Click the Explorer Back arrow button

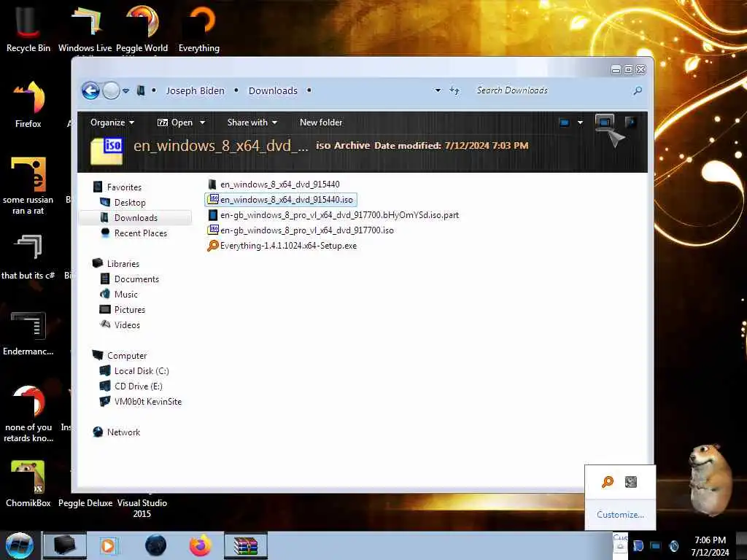pyautogui.click(x=90, y=90)
